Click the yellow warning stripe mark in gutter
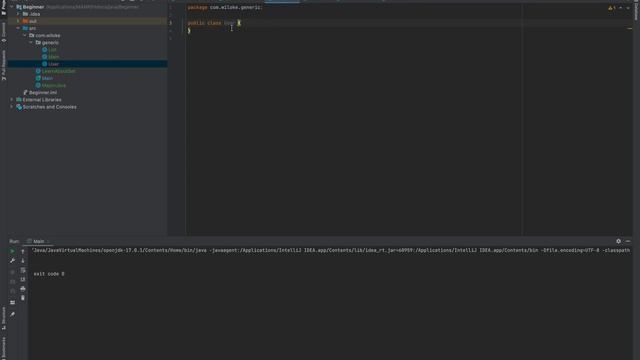 pos(630,29)
